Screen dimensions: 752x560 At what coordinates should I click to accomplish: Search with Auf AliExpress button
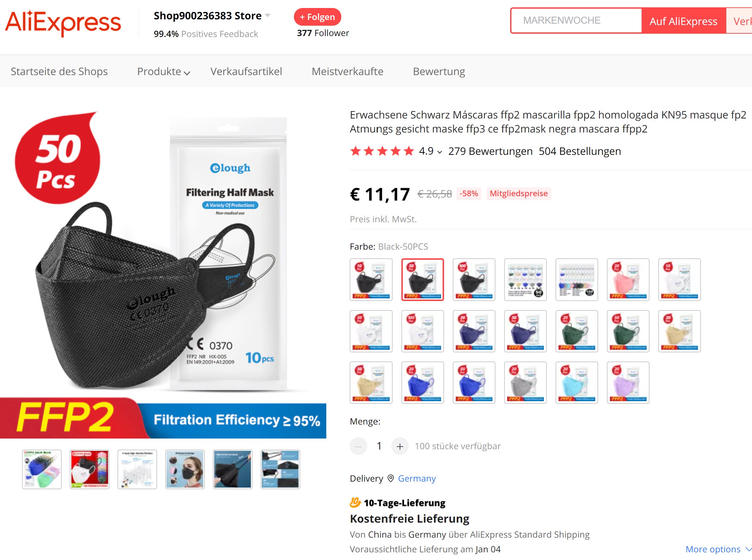pyautogui.click(x=683, y=21)
